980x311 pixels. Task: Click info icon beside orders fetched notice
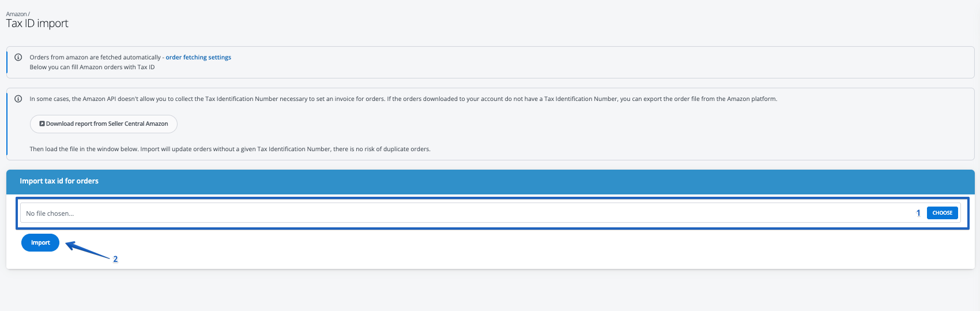tap(18, 57)
